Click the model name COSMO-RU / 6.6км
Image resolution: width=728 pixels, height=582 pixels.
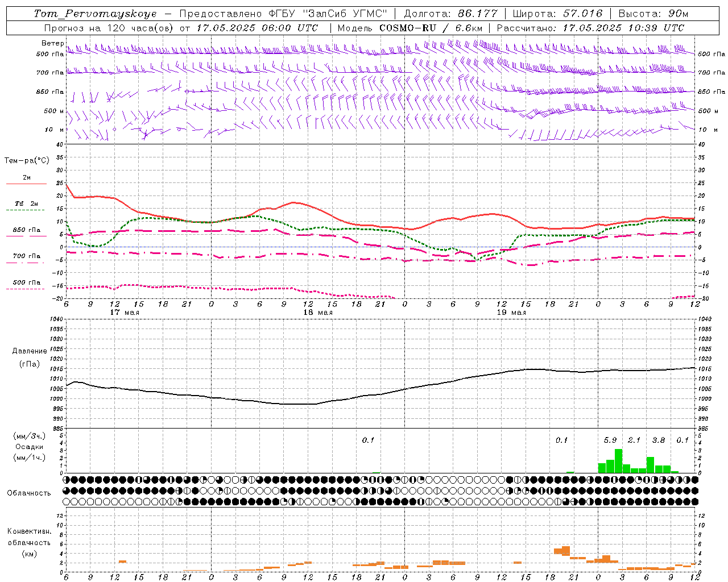pyautogui.click(x=431, y=28)
